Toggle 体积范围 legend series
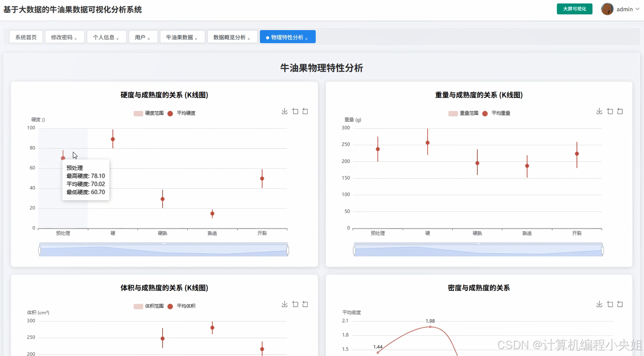Image resolution: width=644 pixels, height=356 pixels. 148,306
